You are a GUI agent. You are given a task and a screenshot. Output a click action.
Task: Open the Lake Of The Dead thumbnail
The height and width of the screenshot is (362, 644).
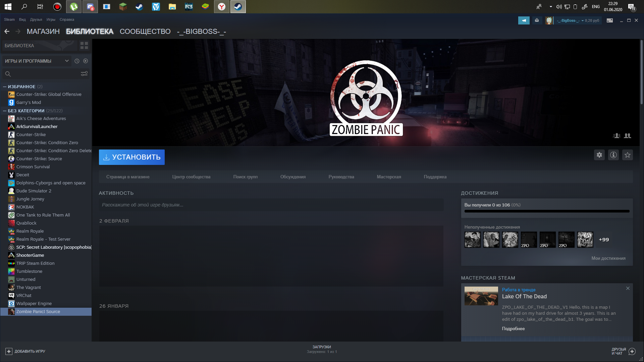[x=481, y=296]
